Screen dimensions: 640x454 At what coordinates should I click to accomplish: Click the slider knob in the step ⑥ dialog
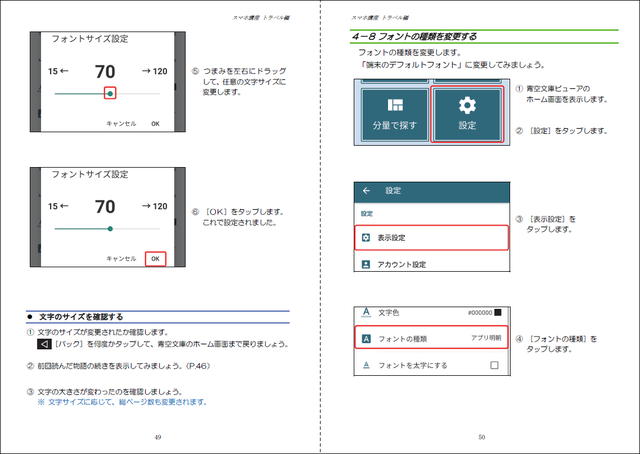110,229
